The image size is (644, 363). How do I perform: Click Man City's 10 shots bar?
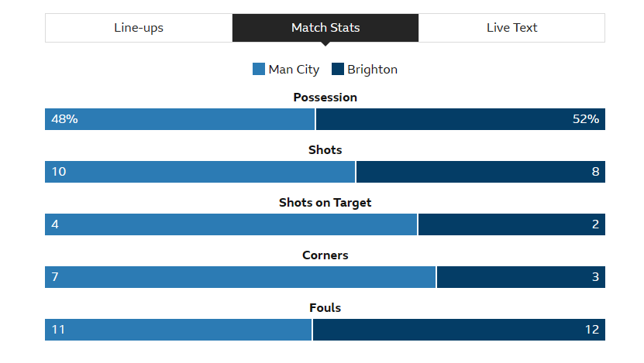click(200, 172)
